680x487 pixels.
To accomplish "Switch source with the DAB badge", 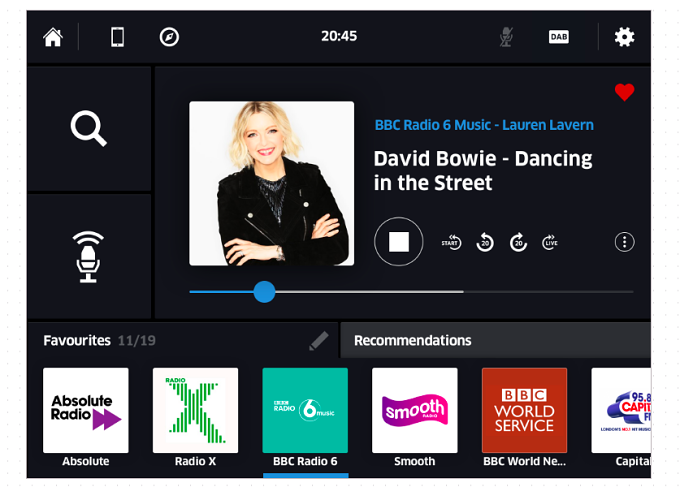I will pos(559,37).
